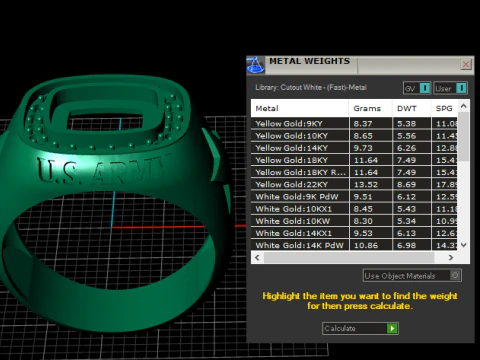Click the vertical scrollbar down arrow
Viewport: 480px width, 360px height.
[463, 245]
